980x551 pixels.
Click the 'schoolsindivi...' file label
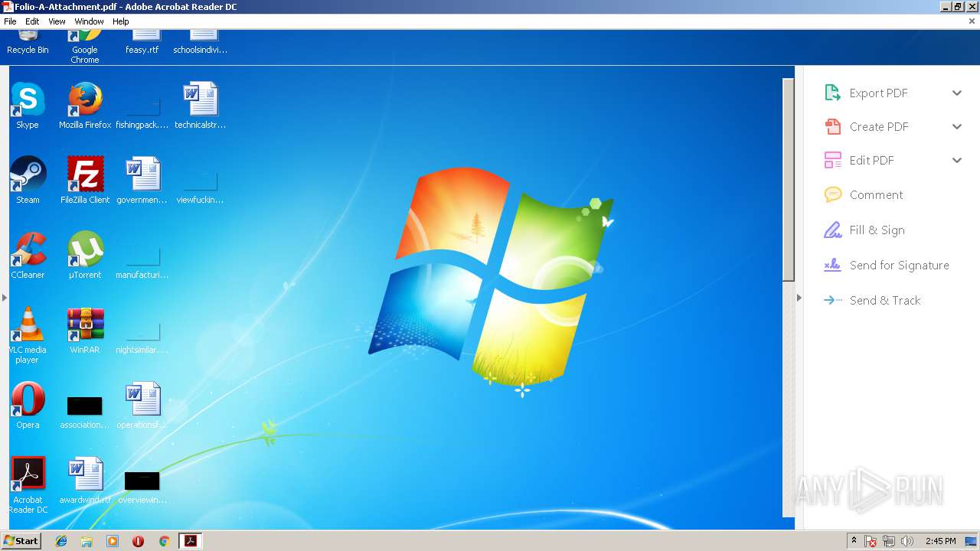tap(201, 50)
